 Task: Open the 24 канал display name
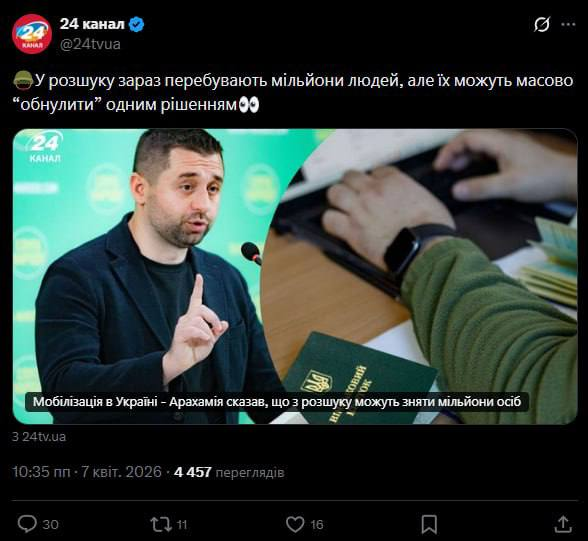tap(92, 24)
